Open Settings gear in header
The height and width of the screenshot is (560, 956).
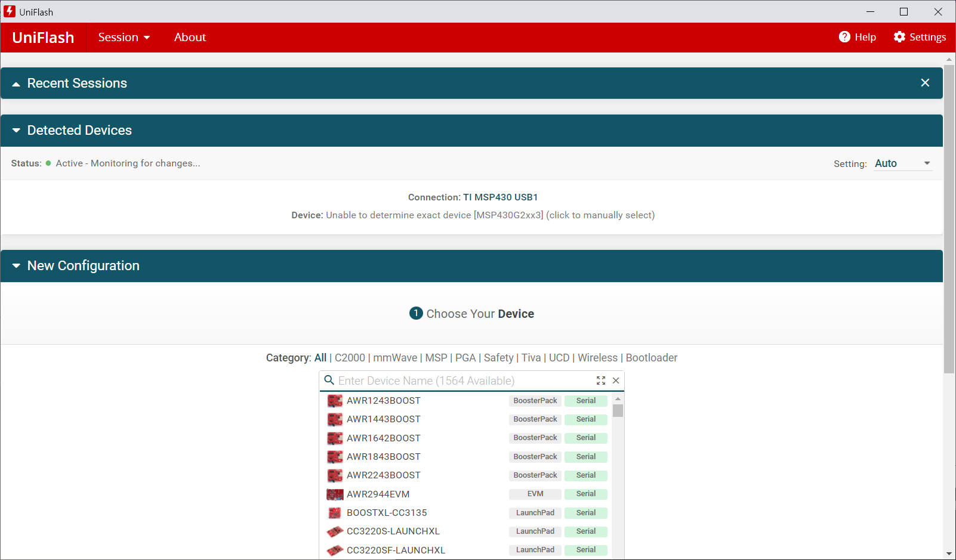point(899,37)
